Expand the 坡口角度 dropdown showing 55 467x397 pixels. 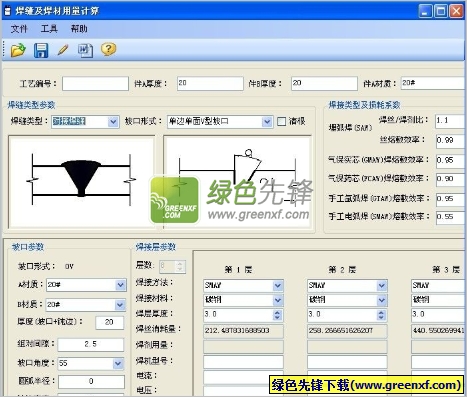(x=118, y=363)
